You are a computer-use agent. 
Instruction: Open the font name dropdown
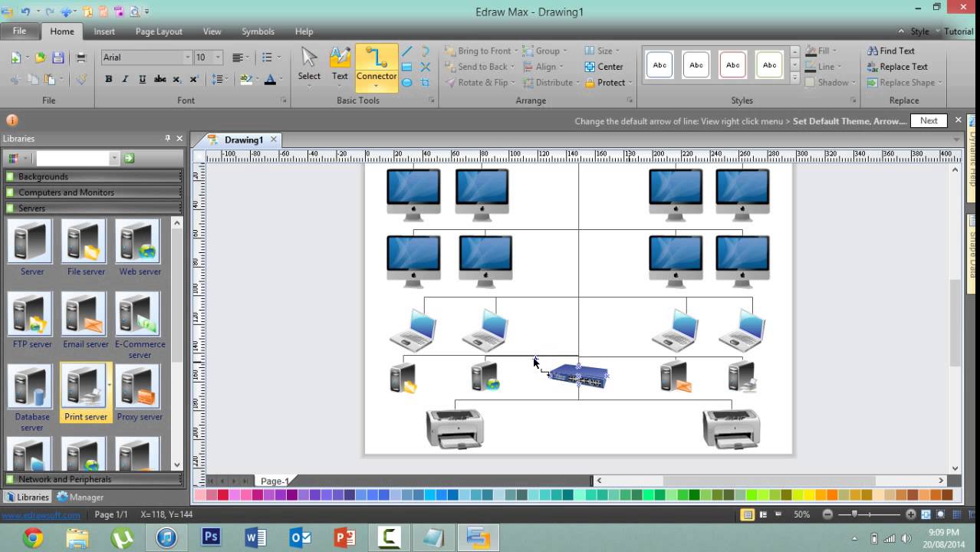(x=187, y=58)
